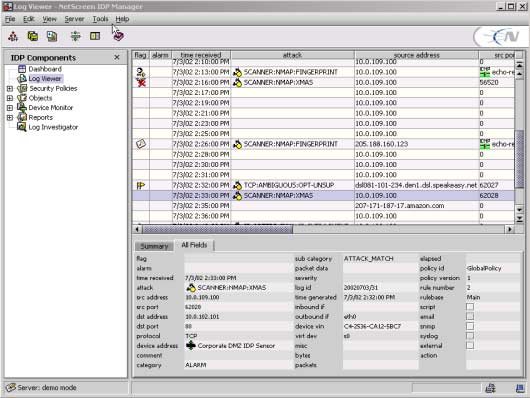Image resolution: width=530 pixels, height=398 pixels.
Task: Toggle the external checkbox
Action: tap(470, 346)
